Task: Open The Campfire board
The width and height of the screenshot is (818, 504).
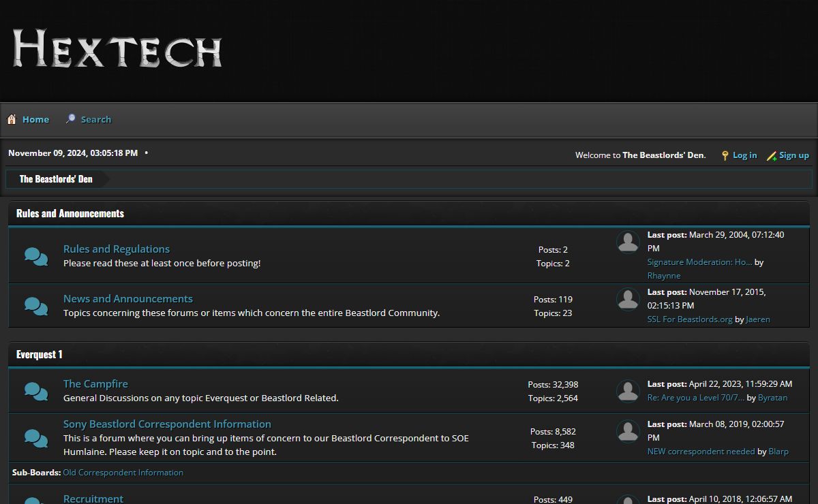Action: coord(95,384)
